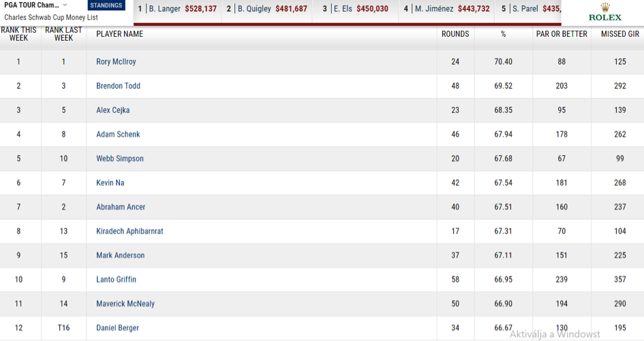Open Daniel Berger player profile

click(x=117, y=328)
